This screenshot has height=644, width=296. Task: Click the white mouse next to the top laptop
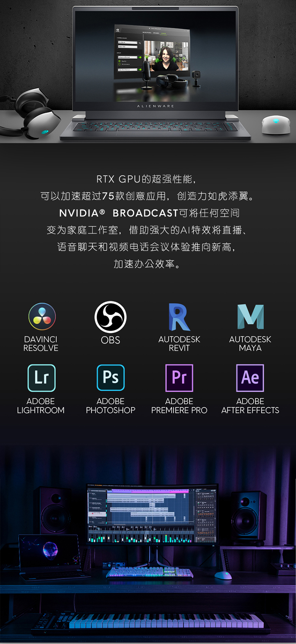(276, 125)
